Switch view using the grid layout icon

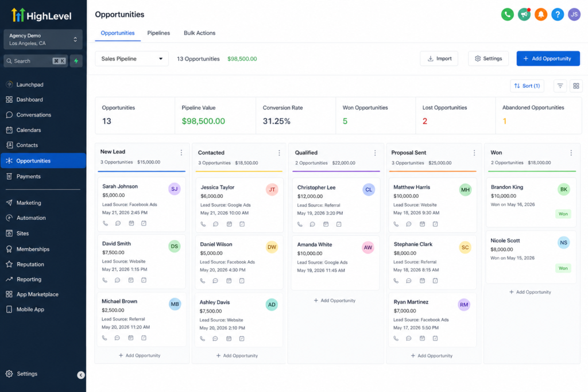tap(576, 86)
